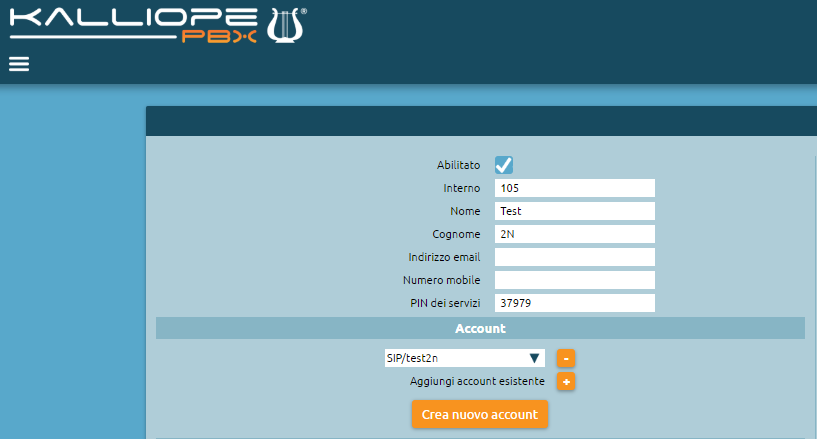Click the lyre emblem in header

click(x=287, y=24)
